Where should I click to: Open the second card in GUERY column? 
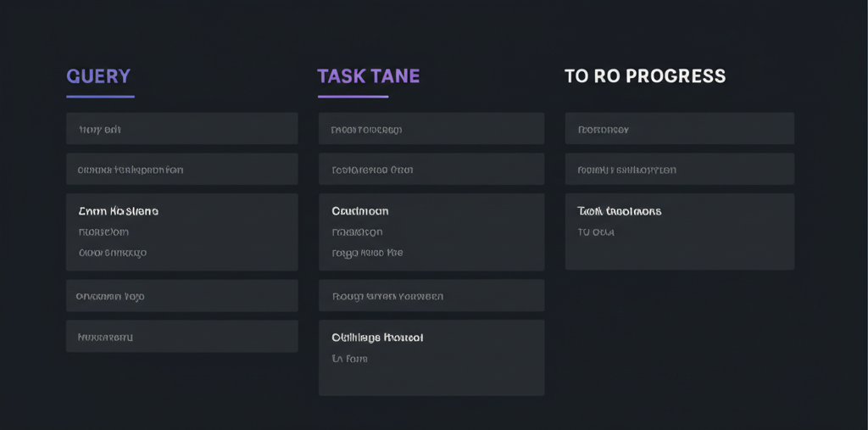point(181,170)
